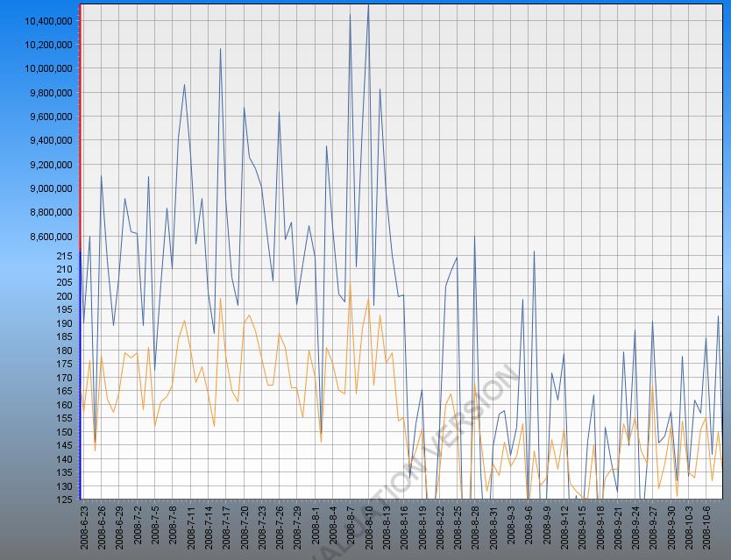Select the 2008-7-20 date label
This screenshot has height=560, width=731.
coord(244,526)
